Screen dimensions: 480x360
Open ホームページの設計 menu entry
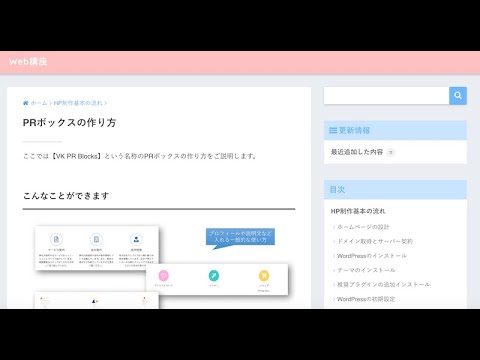(363, 227)
